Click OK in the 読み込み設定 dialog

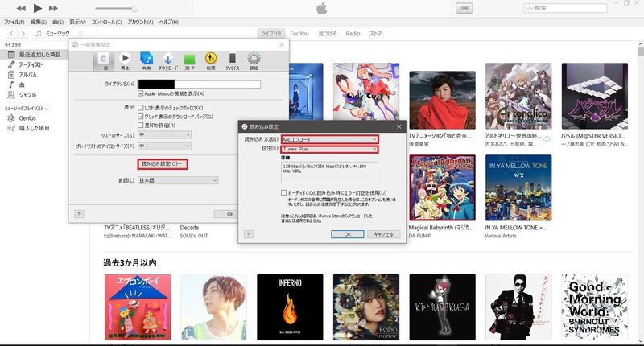[x=348, y=234]
